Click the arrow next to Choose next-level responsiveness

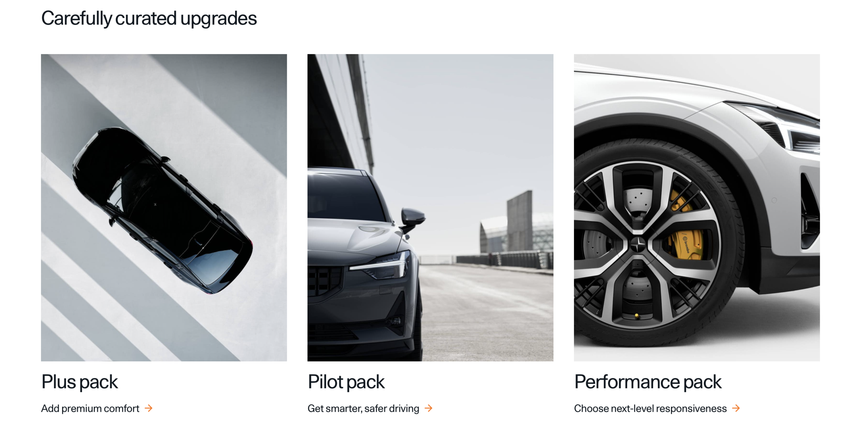click(736, 408)
